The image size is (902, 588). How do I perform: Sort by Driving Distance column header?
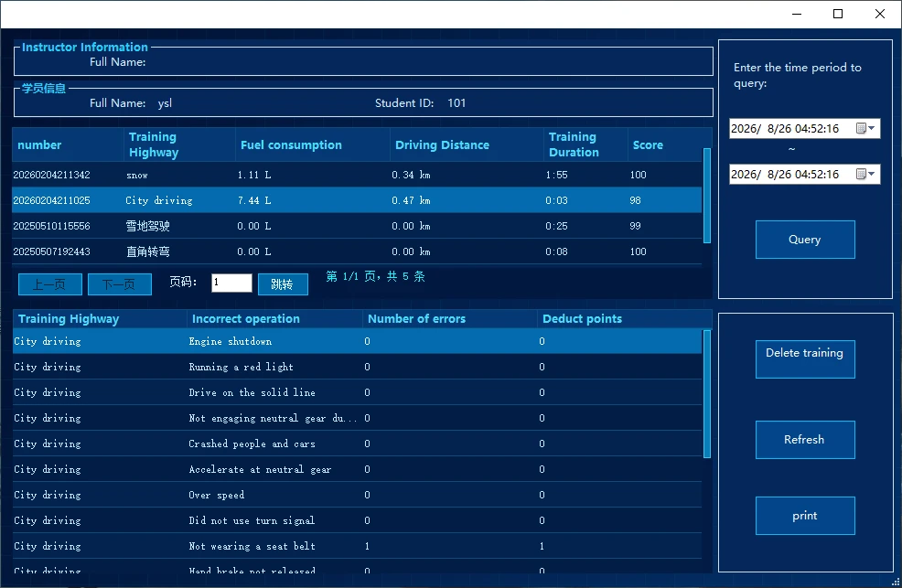pyautogui.click(x=467, y=144)
